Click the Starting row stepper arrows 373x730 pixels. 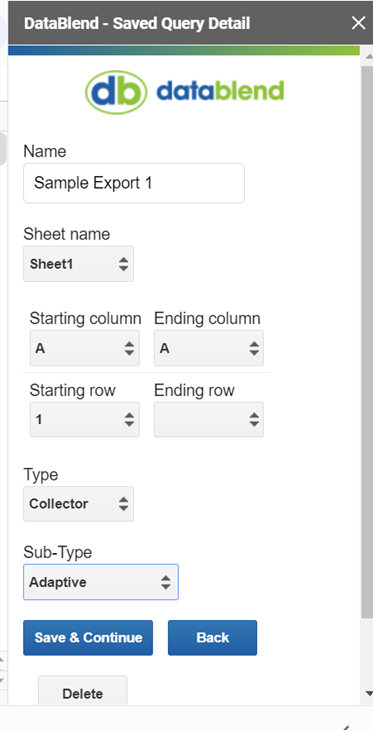pyautogui.click(x=129, y=419)
